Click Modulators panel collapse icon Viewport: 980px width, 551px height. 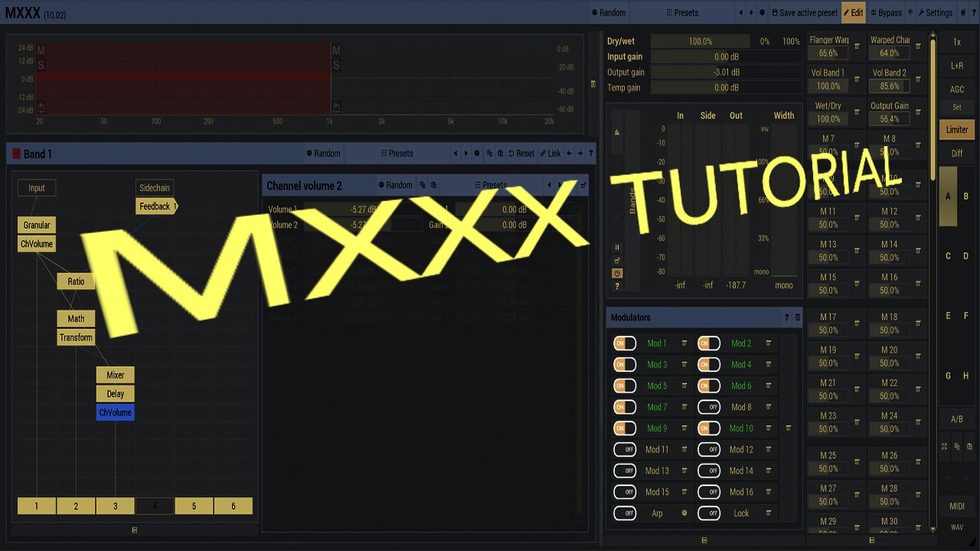(797, 318)
